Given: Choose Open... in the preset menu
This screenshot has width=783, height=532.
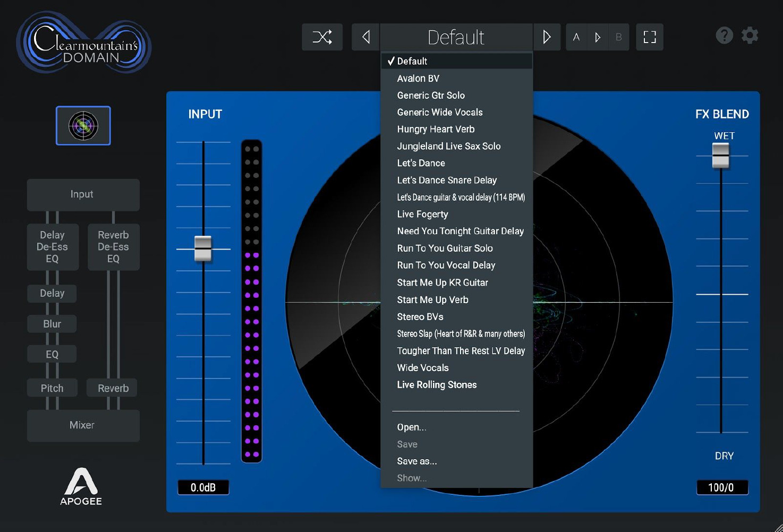Looking at the screenshot, I should click(412, 427).
